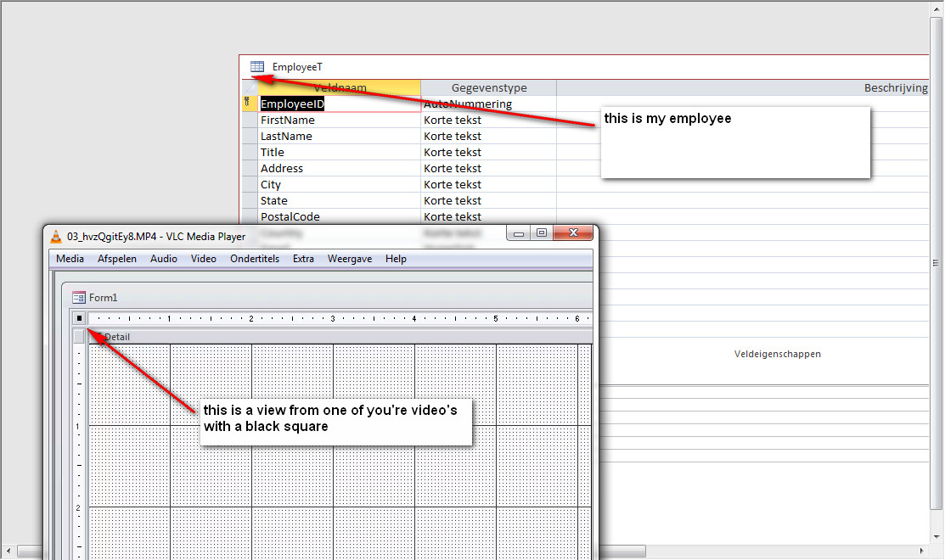Image resolution: width=945 pixels, height=560 pixels.
Task: Open the Weergave menu in VLC
Action: [x=350, y=259]
